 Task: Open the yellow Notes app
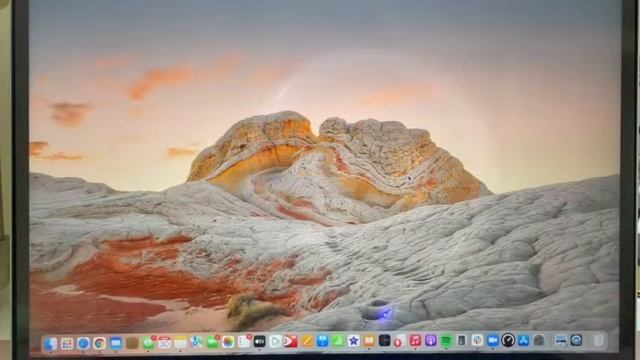(181, 343)
